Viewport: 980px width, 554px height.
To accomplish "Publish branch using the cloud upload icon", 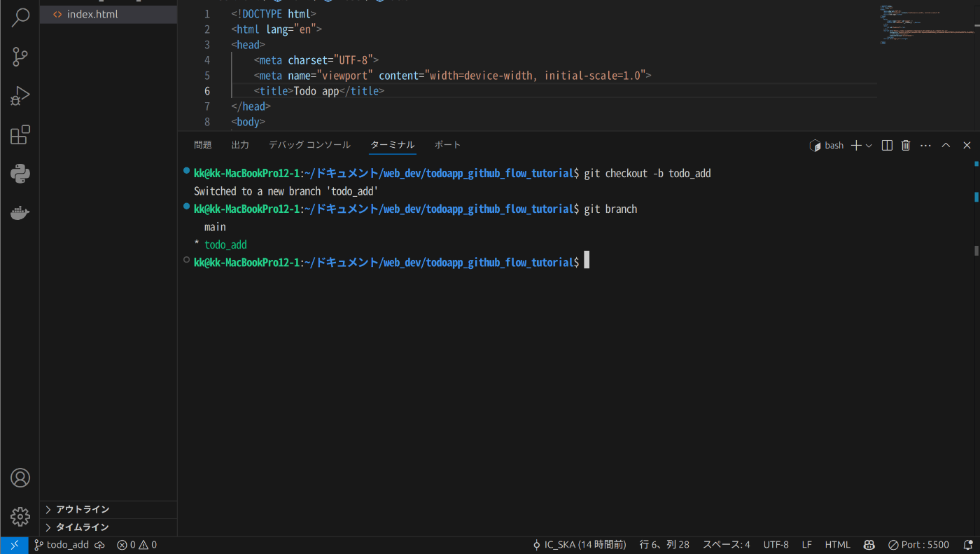I will [x=99, y=545].
